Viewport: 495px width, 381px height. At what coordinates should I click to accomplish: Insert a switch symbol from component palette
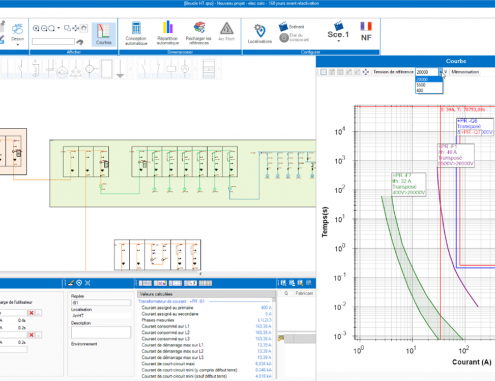[x=21, y=69]
